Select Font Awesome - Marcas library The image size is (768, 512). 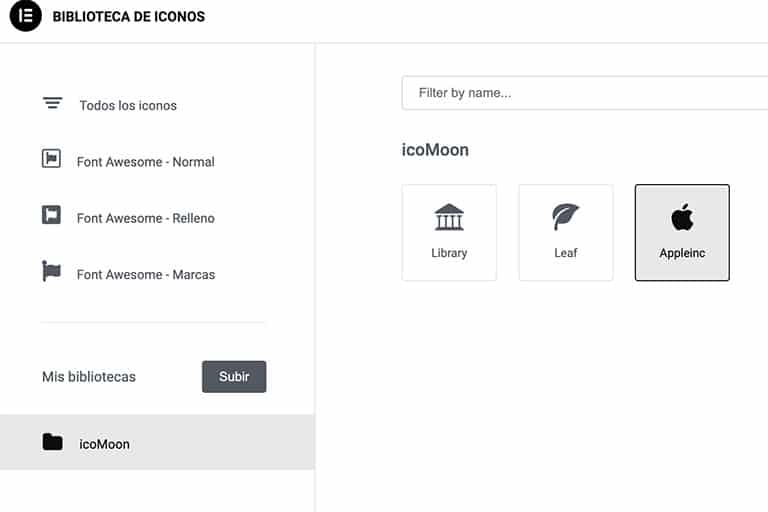coord(146,274)
